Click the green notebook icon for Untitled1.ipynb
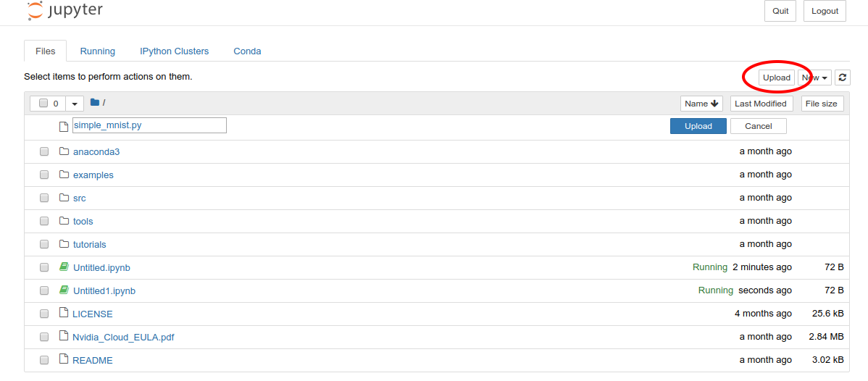The width and height of the screenshot is (868, 381). pyautogui.click(x=64, y=290)
